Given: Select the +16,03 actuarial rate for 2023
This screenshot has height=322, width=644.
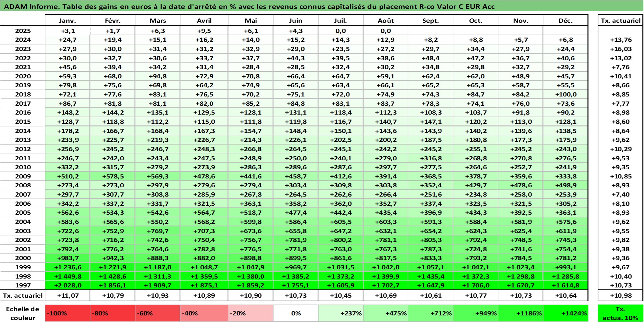Looking at the screenshot, I should (x=621, y=49).
